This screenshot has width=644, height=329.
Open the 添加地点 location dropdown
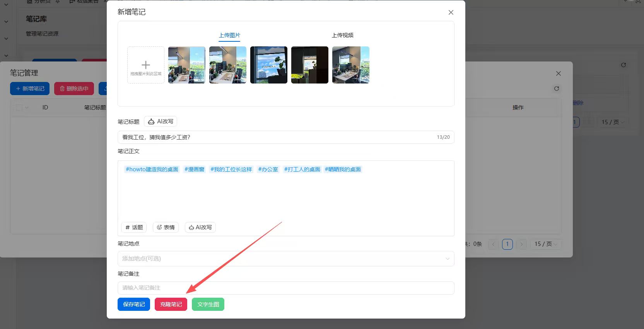tap(286, 259)
